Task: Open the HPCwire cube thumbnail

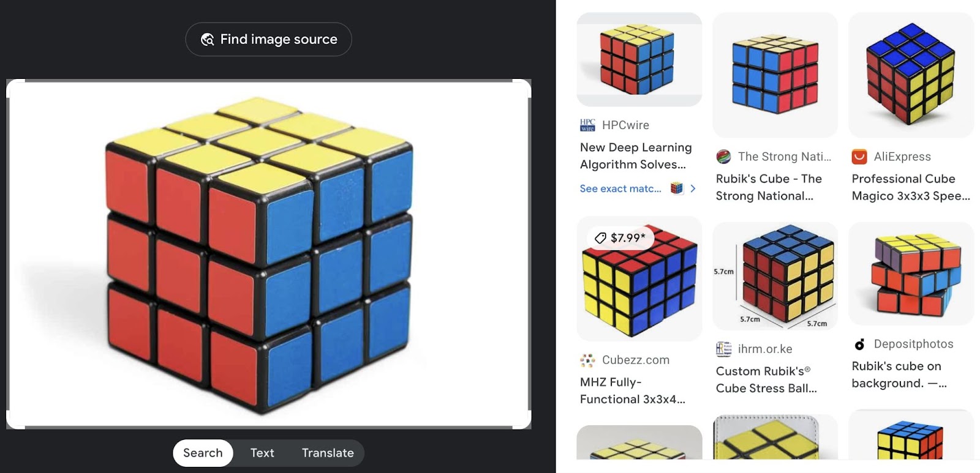Action: [x=639, y=58]
